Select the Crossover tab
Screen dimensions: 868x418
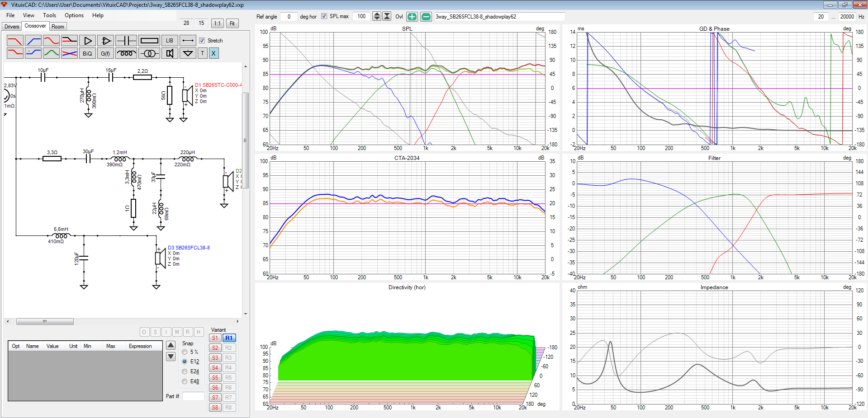[x=35, y=26]
